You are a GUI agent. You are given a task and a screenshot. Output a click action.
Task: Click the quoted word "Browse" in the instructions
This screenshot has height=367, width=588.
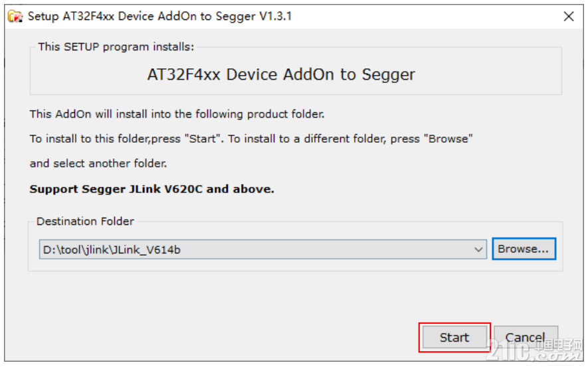click(x=448, y=139)
